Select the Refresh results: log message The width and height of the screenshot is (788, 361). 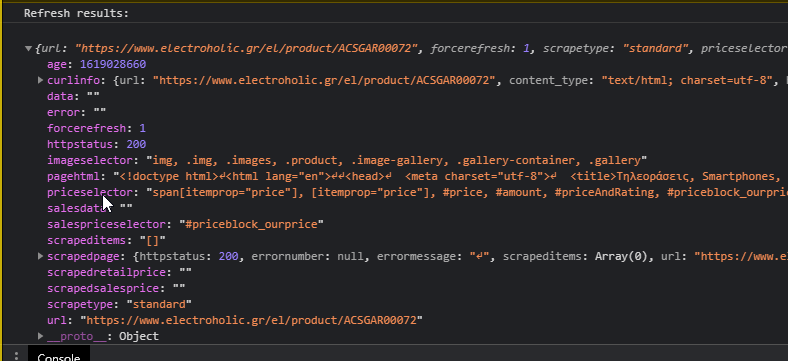[76, 14]
